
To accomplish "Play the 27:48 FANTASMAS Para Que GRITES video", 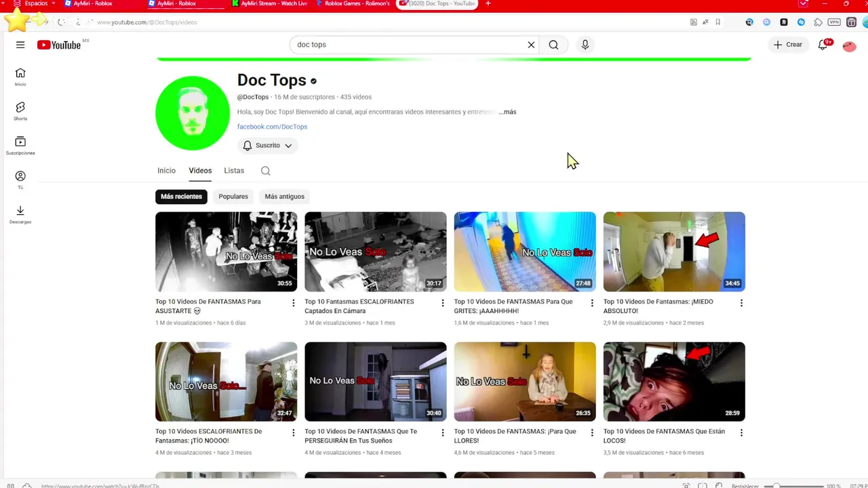I will point(525,251).
